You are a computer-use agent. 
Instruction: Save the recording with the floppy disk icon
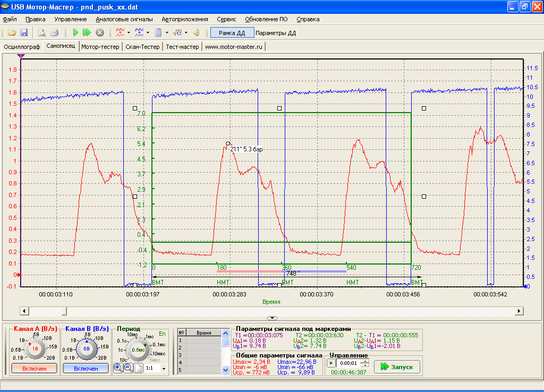(24, 32)
